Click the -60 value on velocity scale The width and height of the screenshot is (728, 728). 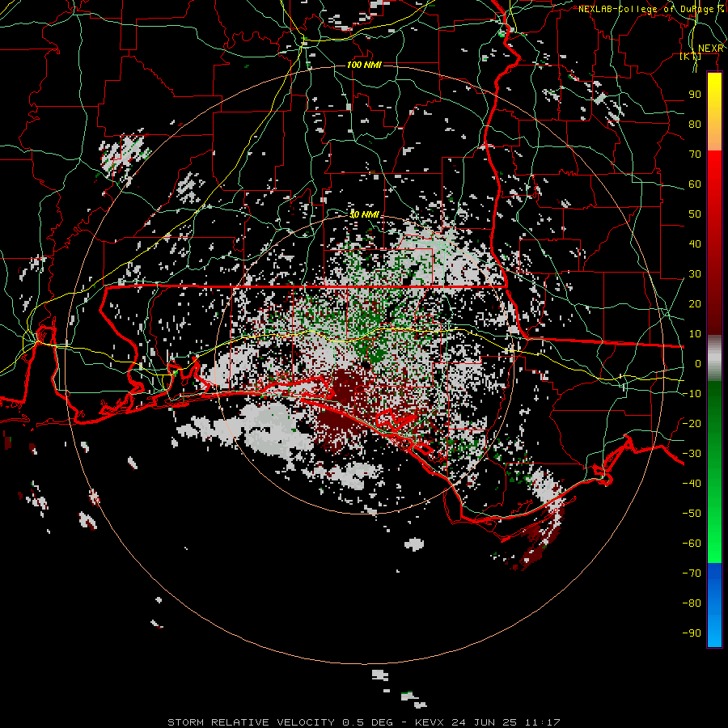click(692, 544)
